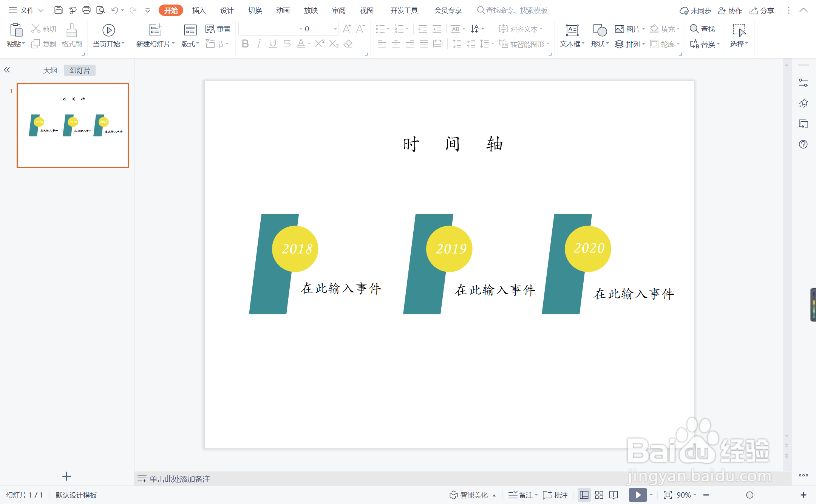Click the Undo arrow icon
This screenshot has height=504, width=816.
pyautogui.click(x=115, y=10)
